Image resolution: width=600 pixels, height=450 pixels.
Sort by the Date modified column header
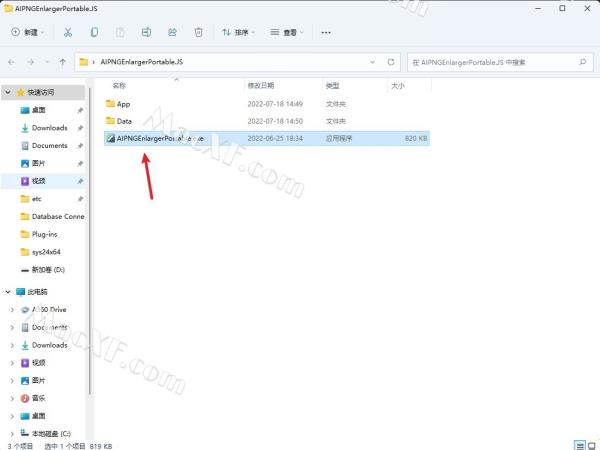(x=261, y=86)
